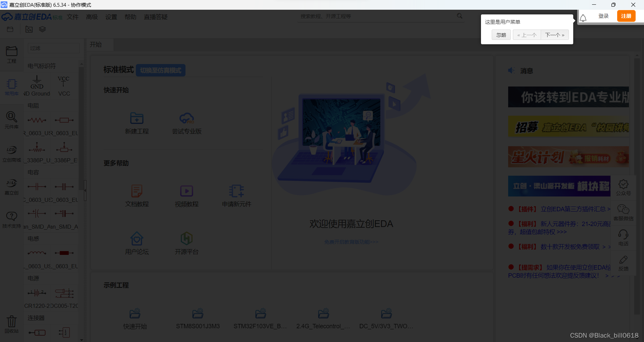This screenshot has width=644, height=342.
Task: Open the DC_5V/3V3_TWO example project
Action: [386, 319]
